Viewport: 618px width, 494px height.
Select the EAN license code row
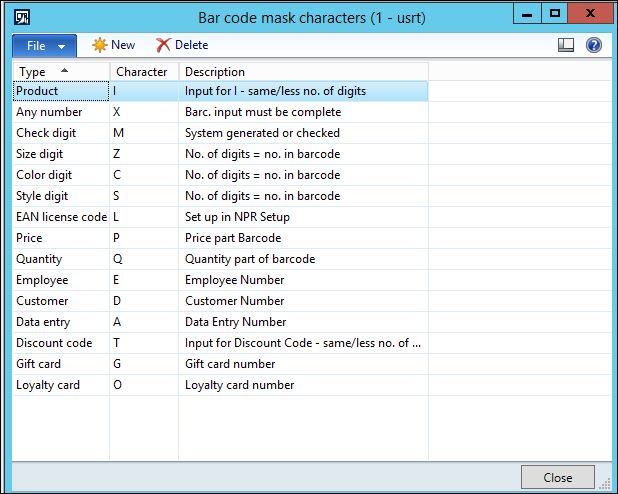(x=220, y=217)
